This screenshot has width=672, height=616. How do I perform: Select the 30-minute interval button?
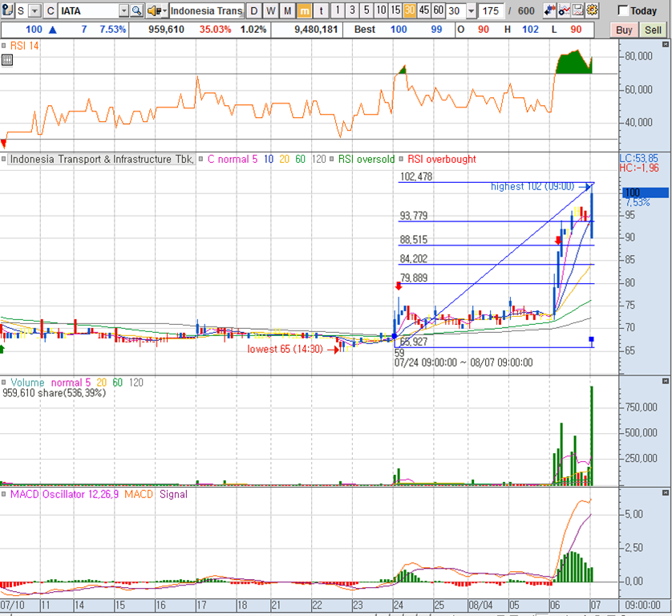pos(410,10)
